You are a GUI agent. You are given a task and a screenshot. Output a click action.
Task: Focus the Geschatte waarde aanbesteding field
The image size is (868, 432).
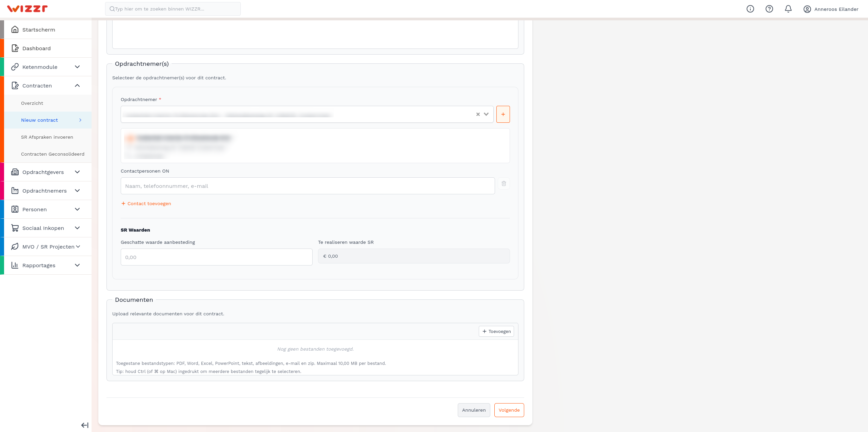coord(217,257)
